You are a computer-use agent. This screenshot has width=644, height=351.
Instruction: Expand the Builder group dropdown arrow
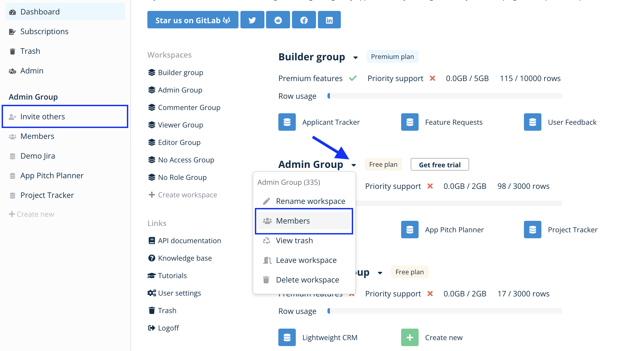click(355, 58)
